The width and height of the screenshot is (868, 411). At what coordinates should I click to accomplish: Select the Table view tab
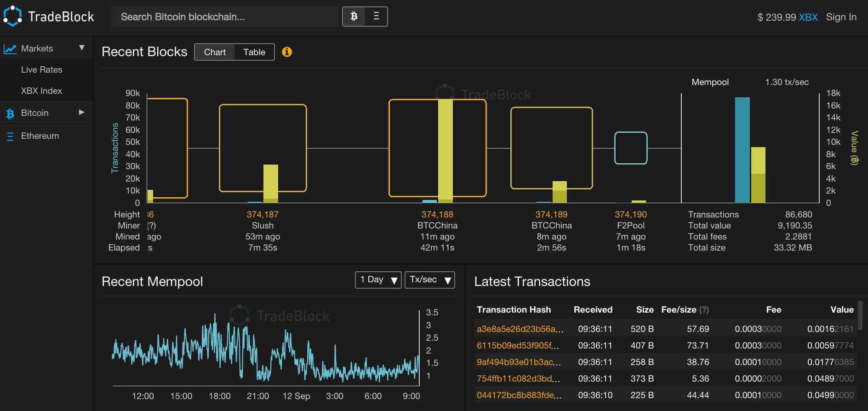coord(254,52)
